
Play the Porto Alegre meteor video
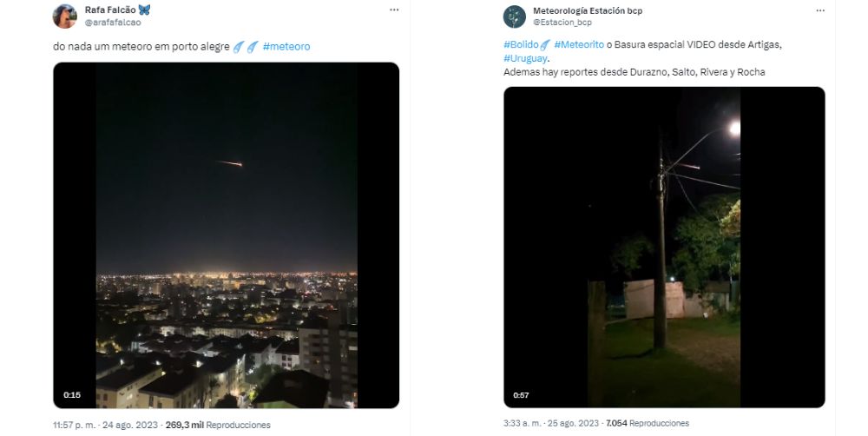click(226, 235)
